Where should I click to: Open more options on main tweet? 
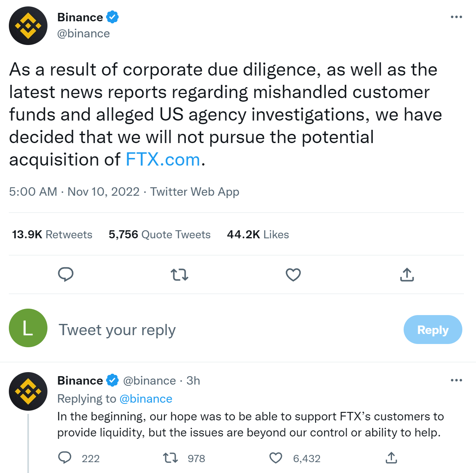pos(456,17)
